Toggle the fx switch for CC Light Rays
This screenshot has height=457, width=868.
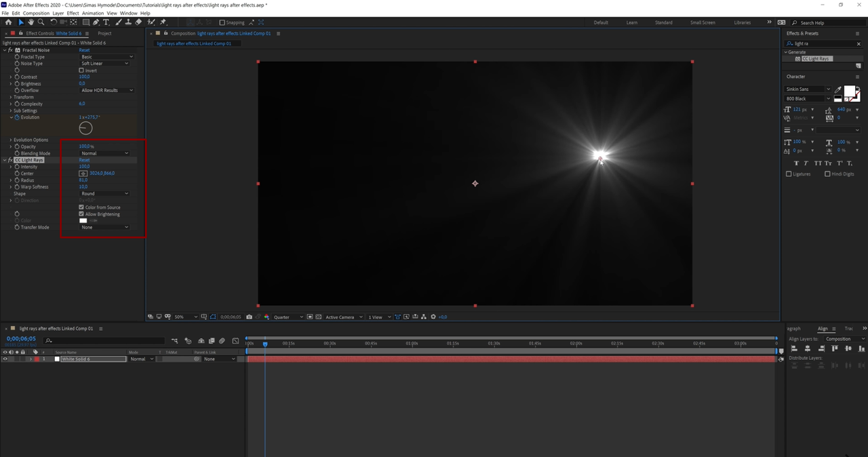coord(10,160)
